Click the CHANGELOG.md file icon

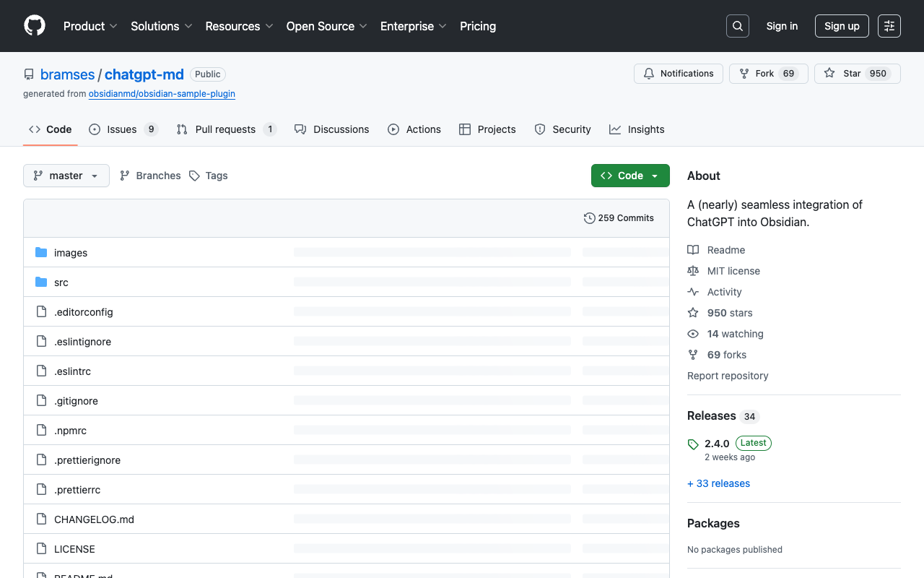point(41,519)
